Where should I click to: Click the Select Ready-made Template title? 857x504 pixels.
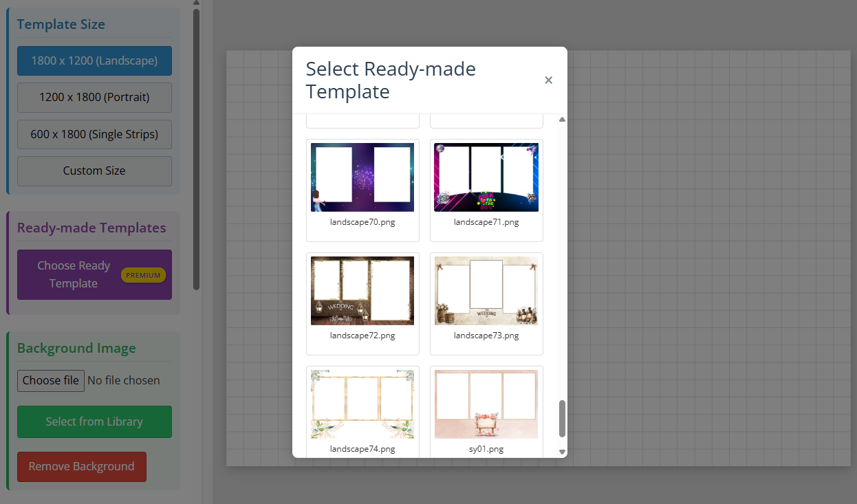tap(391, 80)
